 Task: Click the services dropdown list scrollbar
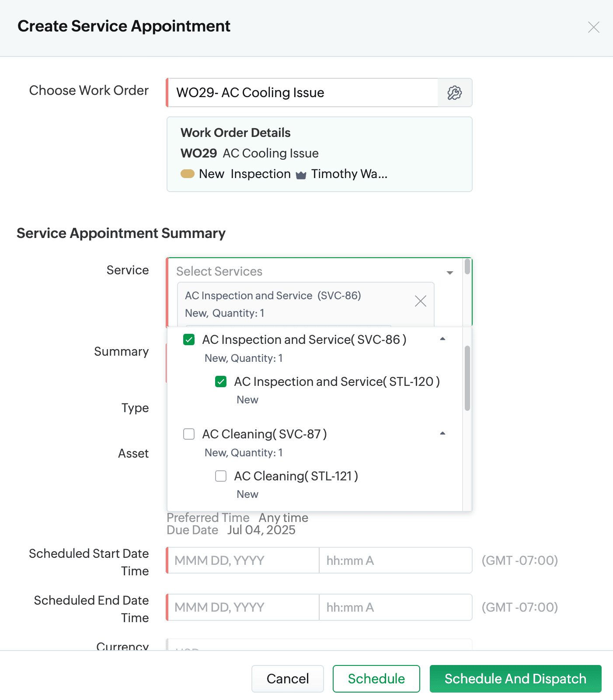[x=467, y=378]
